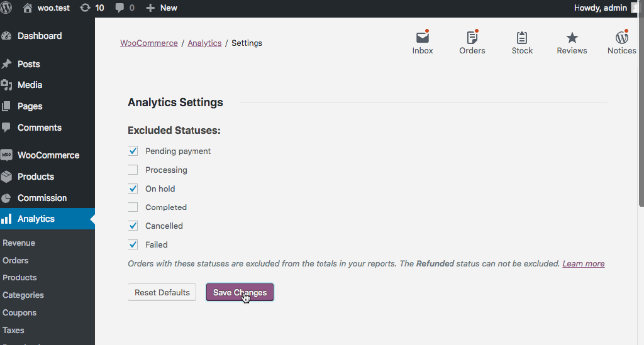Click the Learn more link
Viewport: 644px width, 345px height.
583,264
